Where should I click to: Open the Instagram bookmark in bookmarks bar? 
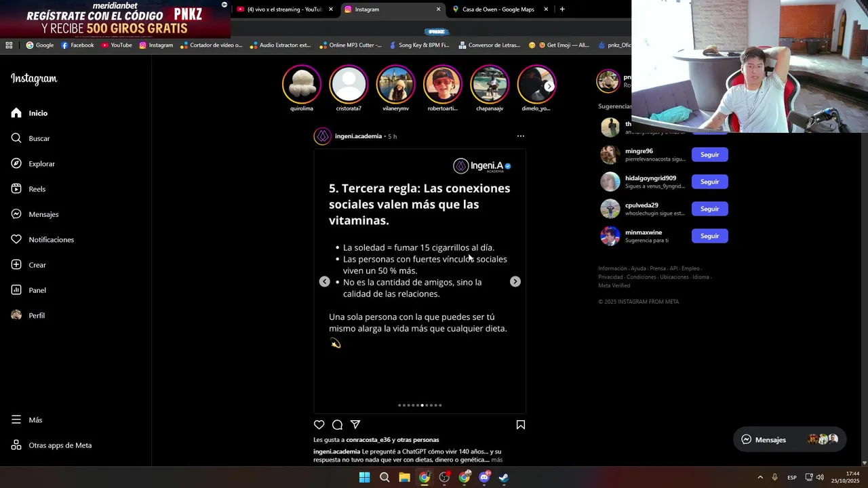click(156, 45)
